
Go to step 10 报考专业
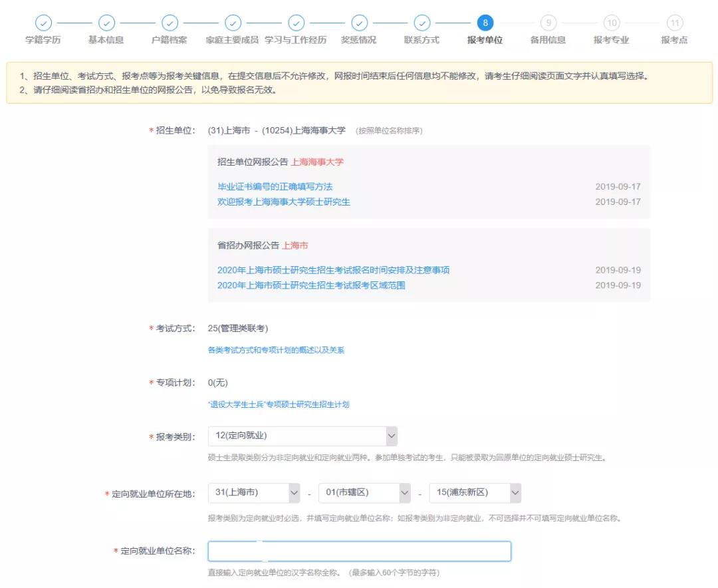click(x=612, y=23)
